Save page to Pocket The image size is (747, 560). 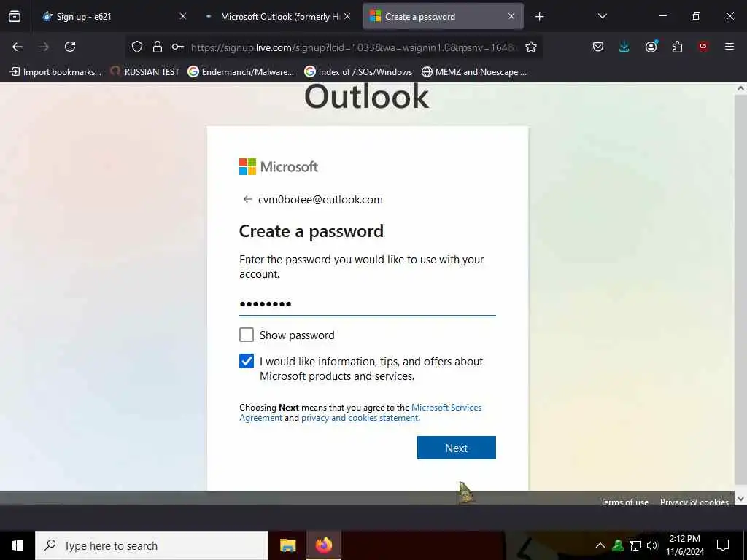598,47
